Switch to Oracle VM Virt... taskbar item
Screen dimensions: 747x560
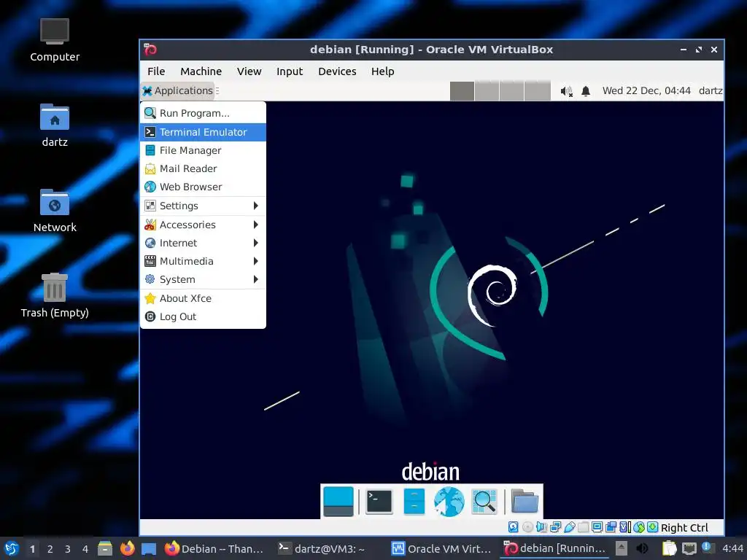tap(441, 548)
